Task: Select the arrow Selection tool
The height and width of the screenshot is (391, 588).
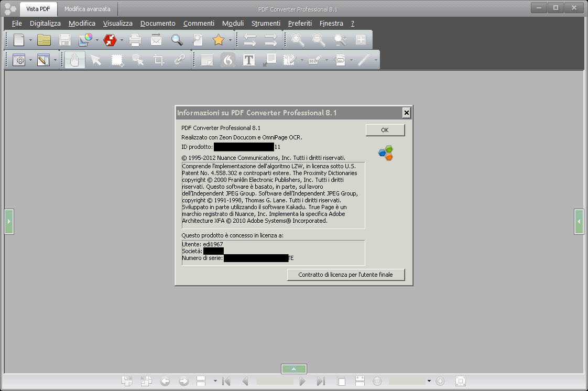Action: click(96, 60)
